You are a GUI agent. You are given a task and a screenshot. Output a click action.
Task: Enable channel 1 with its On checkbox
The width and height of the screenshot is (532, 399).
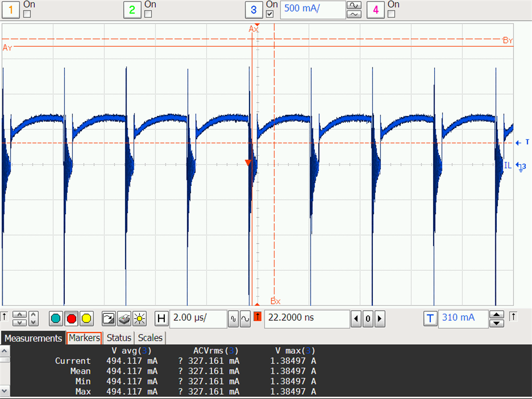tap(26, 14)
